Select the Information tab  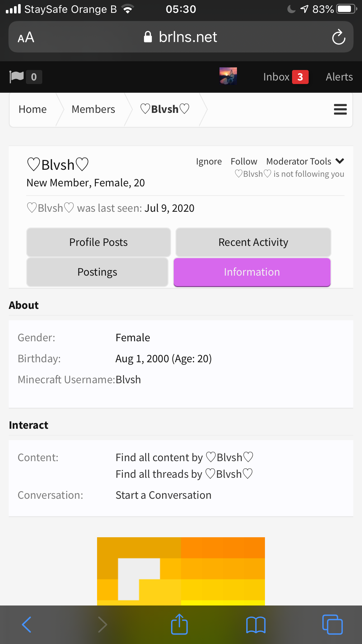pyautogui.click(x=252, y=272)
